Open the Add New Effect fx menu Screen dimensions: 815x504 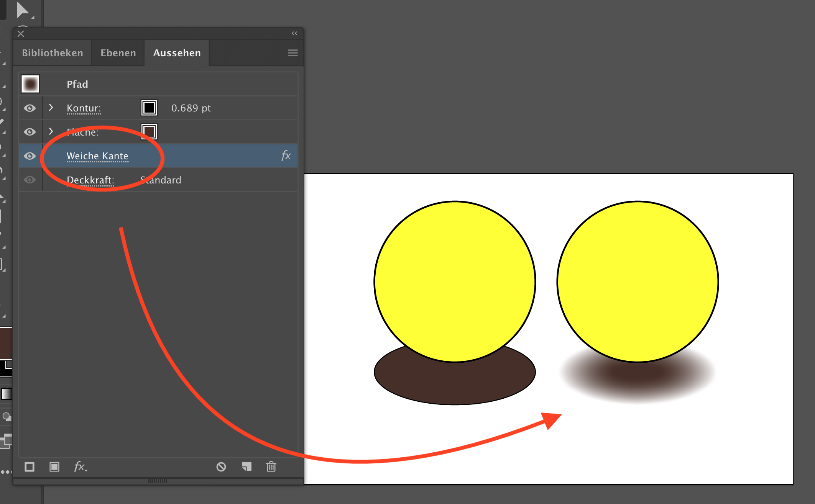pos(80,467)
